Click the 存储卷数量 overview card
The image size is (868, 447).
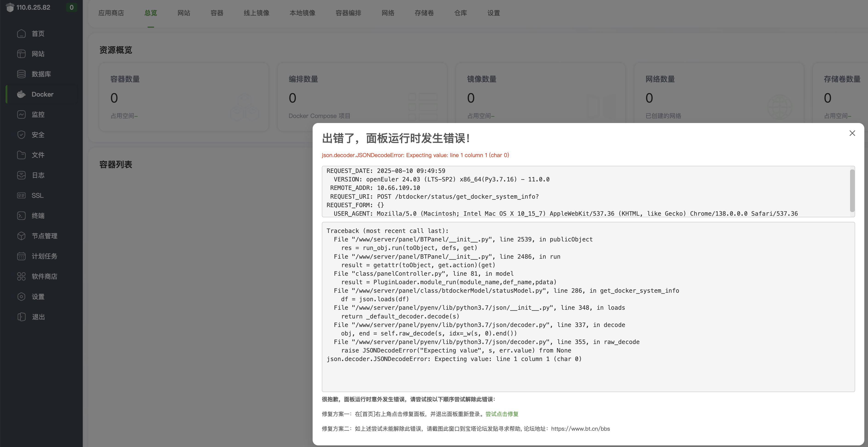coord(840,97)
